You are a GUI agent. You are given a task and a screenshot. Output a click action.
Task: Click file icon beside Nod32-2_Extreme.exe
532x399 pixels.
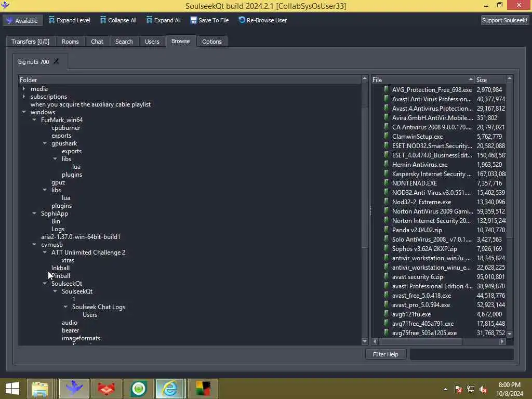[386, 202]
